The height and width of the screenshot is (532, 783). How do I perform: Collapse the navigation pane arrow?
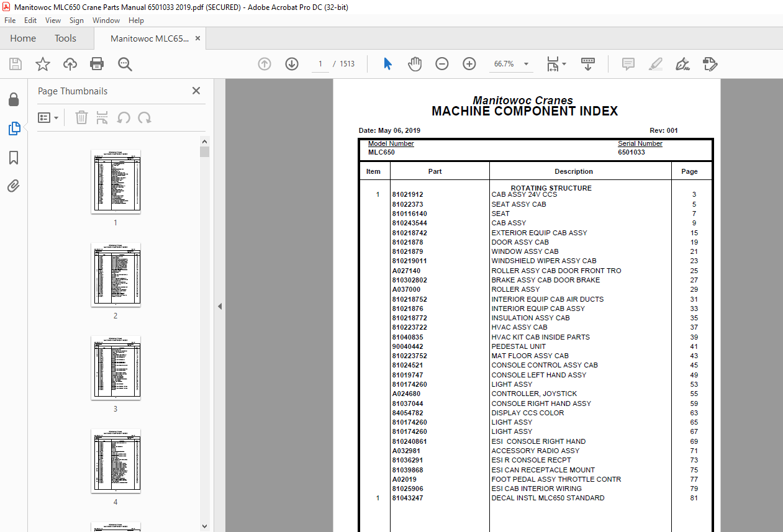click(219, 306)
